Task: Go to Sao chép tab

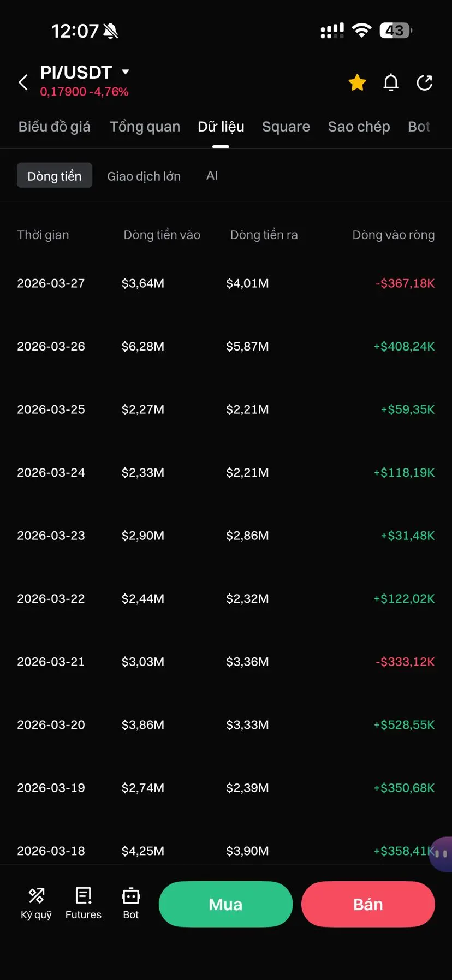Action: click(x=359, y=127)
